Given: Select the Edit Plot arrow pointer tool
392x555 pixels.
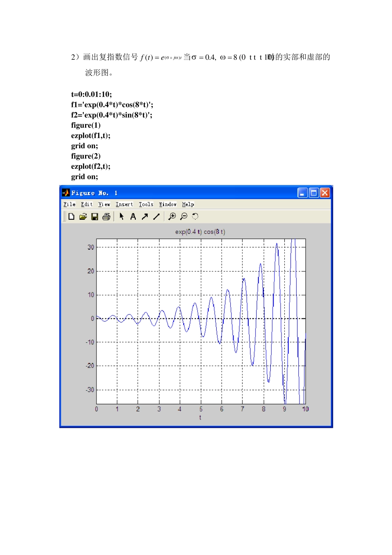Looking at the screenshot, I should tap(122, 216).
